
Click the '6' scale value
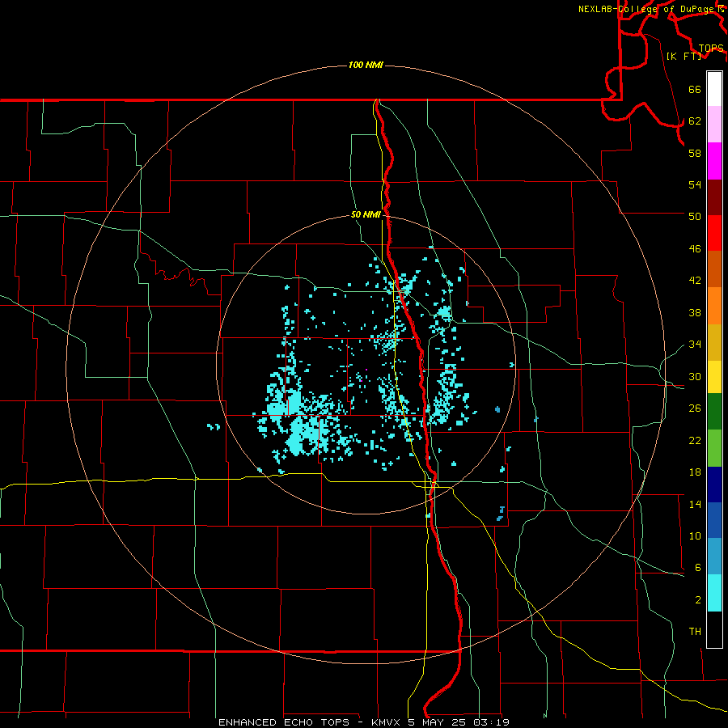pos(697,567)
